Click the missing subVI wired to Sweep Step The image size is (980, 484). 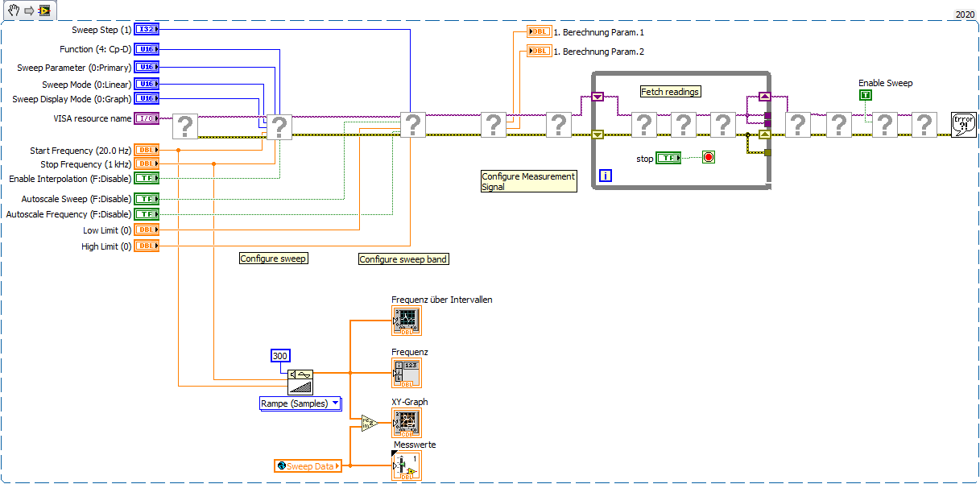pos(412,125)
